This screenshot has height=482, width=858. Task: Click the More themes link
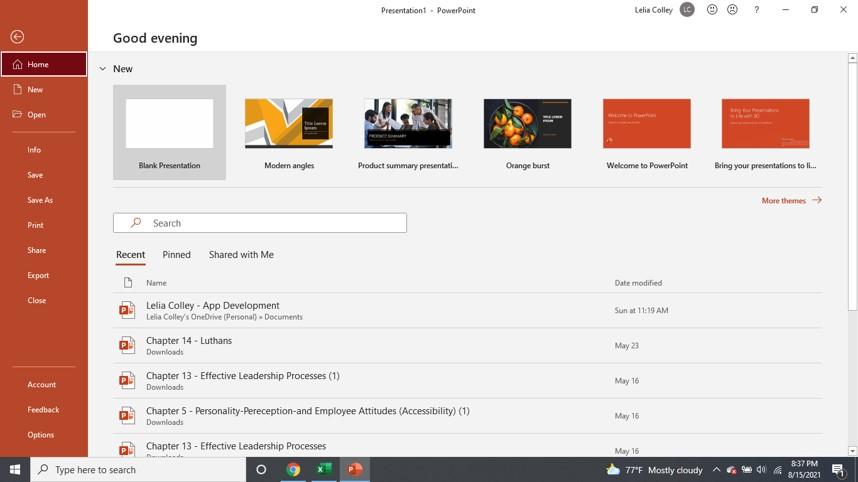coord(791,201)
